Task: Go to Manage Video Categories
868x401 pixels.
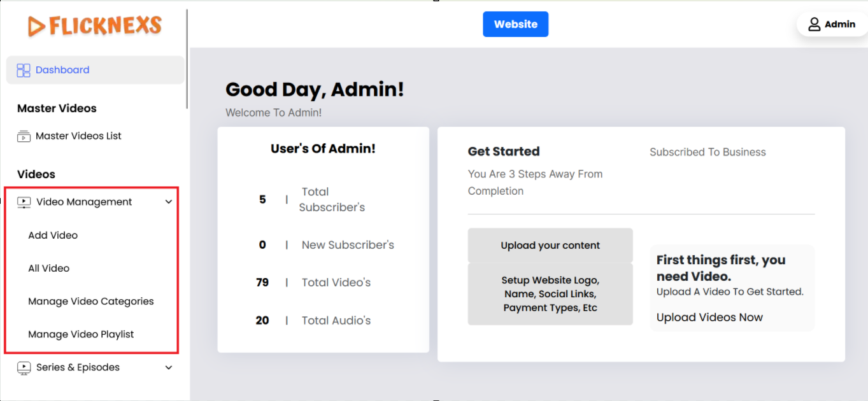Action: click(x=91, y=302)
